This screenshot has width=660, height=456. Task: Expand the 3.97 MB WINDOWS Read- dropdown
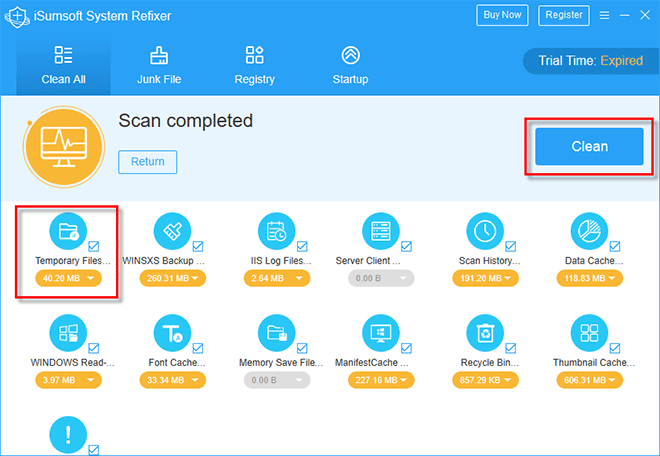(x=68, y=380)
